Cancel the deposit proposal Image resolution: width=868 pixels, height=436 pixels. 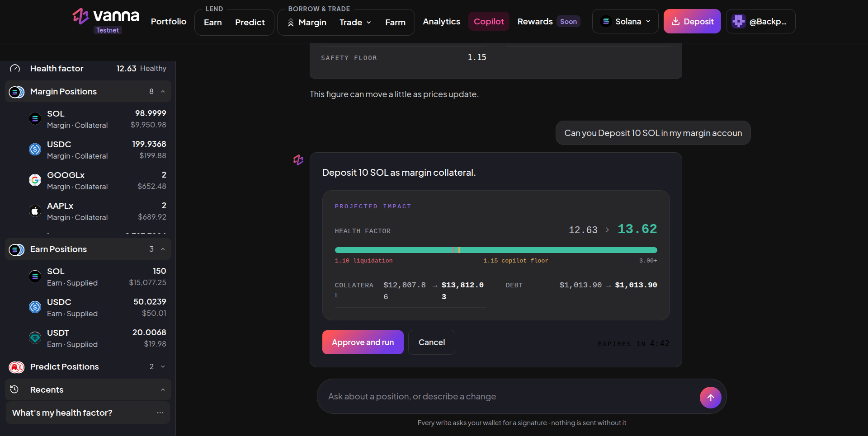coord(432,342)
